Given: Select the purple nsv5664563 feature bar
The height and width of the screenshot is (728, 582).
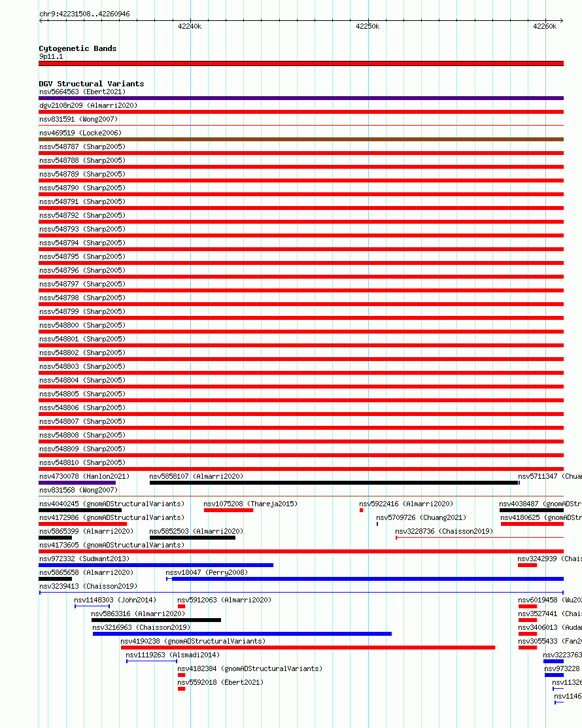Looking at the screenshot, I should pyautogui.click(x=301, y=98).
